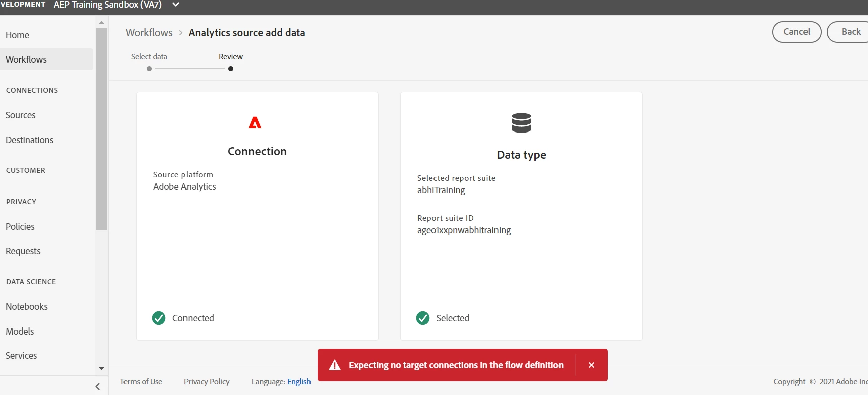Open the Privacy Policy link

(207, 382)
